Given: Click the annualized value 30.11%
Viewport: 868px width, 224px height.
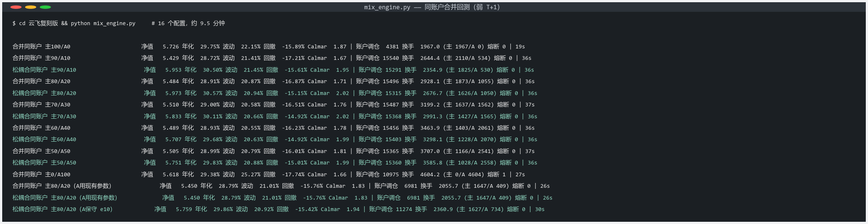Looking at the screenshot, I should tap(213, 116).
